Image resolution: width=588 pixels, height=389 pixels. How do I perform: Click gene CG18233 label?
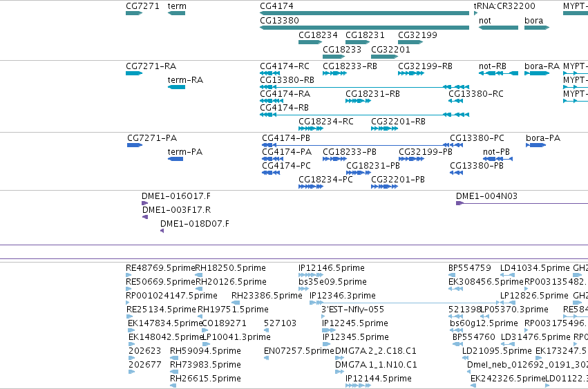point(342,50)
